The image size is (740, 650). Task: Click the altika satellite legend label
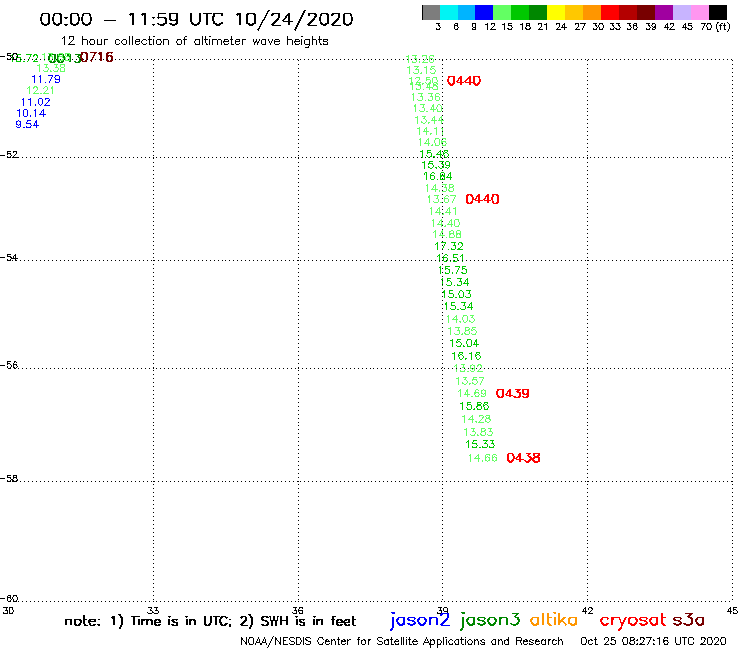[553, 619]
